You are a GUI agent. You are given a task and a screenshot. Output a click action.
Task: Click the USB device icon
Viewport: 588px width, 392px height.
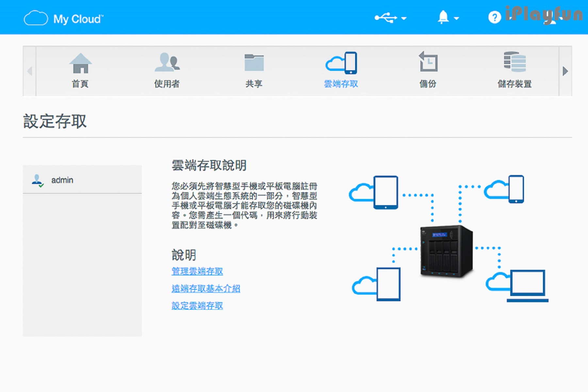click(385, 18)
